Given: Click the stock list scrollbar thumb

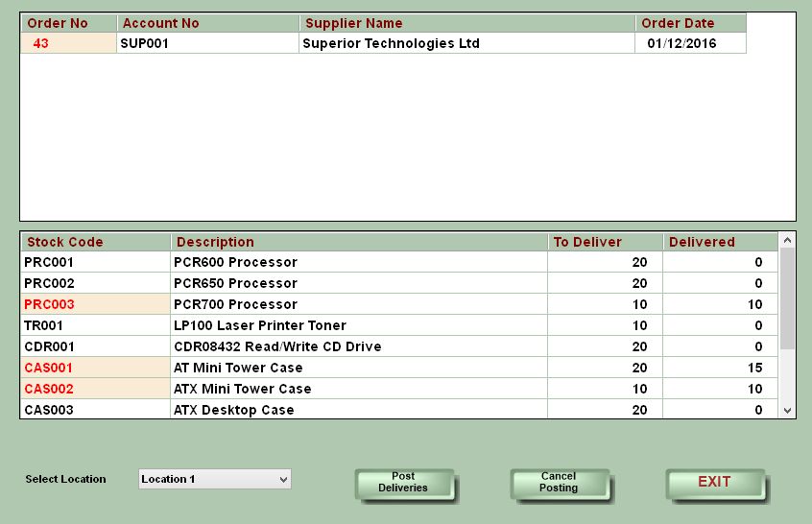Looking at the screenshot, I should tap(787, 298).
